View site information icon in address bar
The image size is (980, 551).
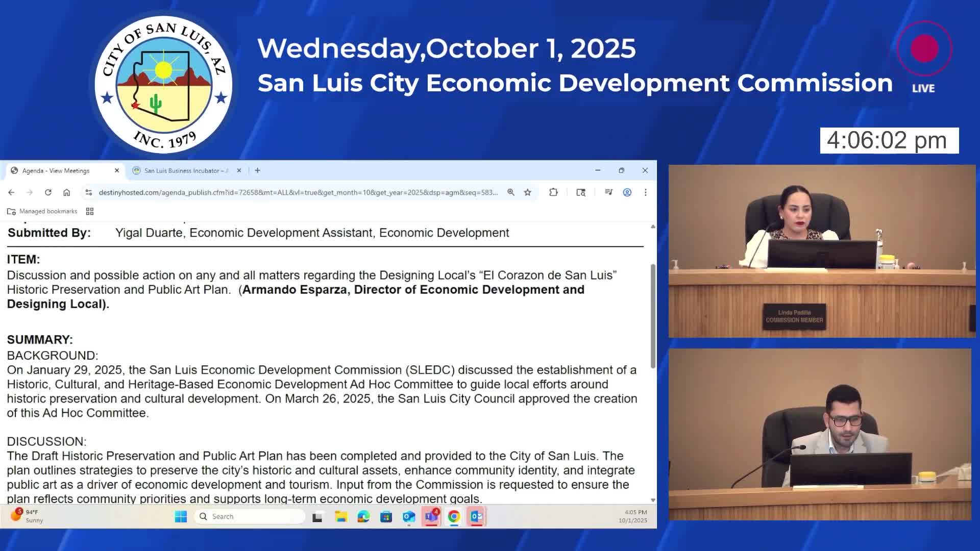[89, 192]
